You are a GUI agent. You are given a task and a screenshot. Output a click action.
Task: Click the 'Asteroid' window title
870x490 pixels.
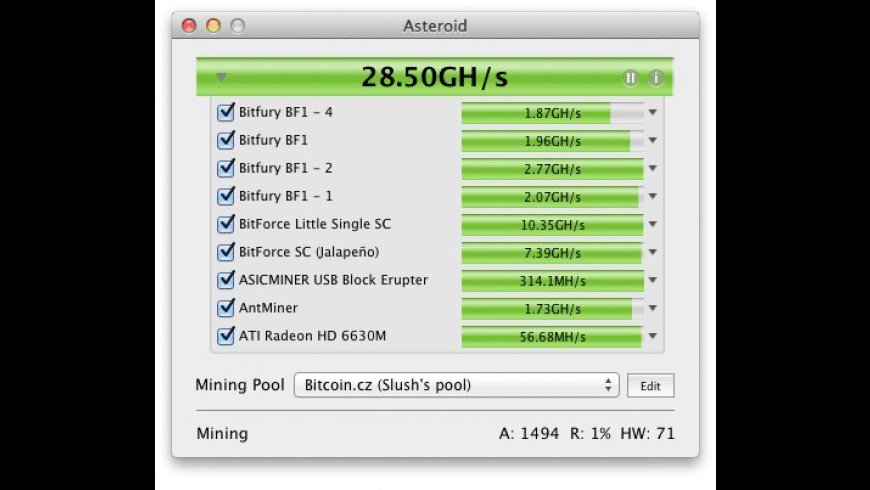(435, 26)
